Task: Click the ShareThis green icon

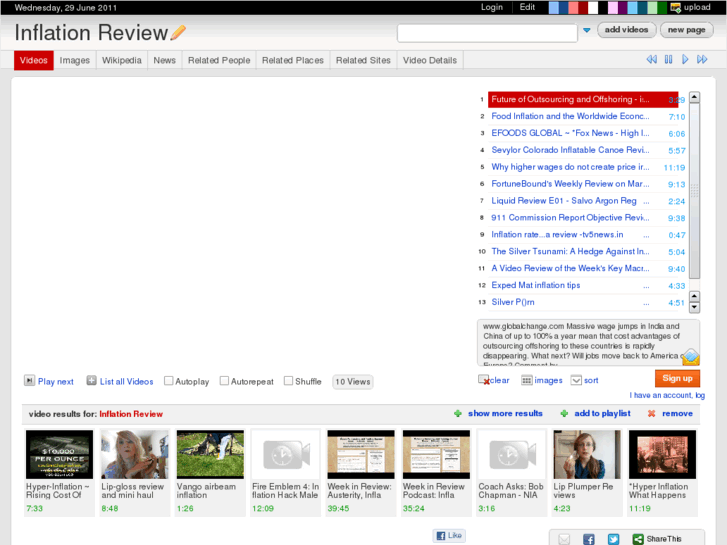Action: [638, 539]
